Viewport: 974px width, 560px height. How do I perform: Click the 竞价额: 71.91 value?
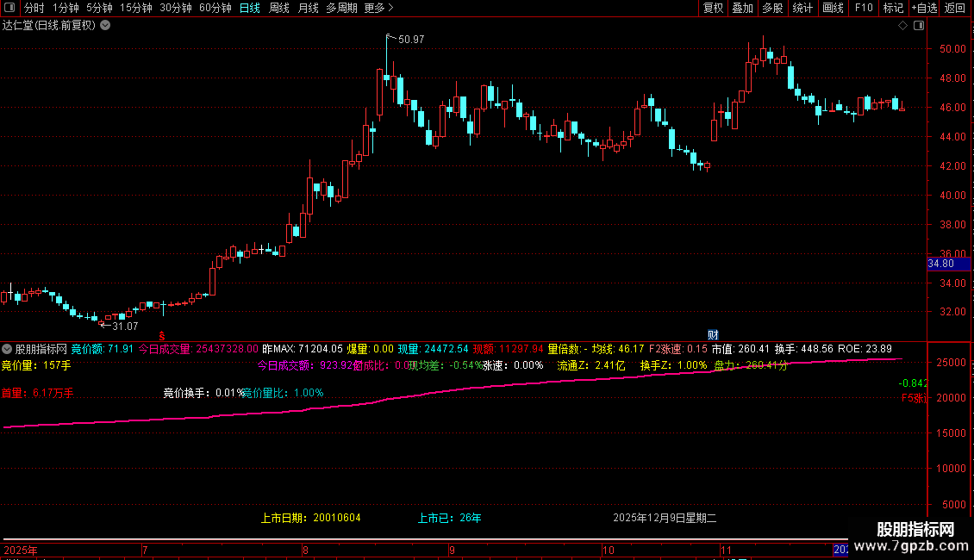[103, 349]
